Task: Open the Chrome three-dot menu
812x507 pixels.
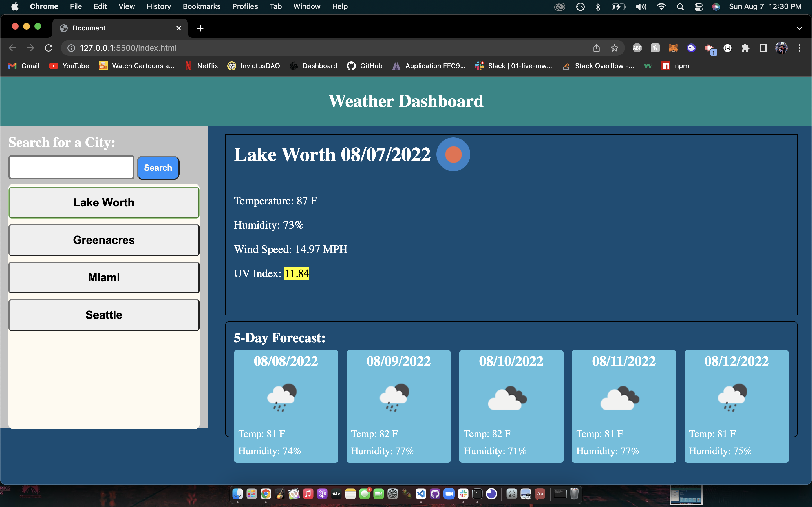Action: [800, 48]
